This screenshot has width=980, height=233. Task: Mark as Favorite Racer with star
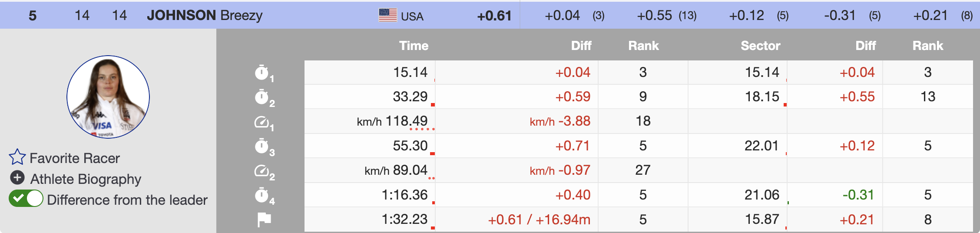click(x=17, y=157)
